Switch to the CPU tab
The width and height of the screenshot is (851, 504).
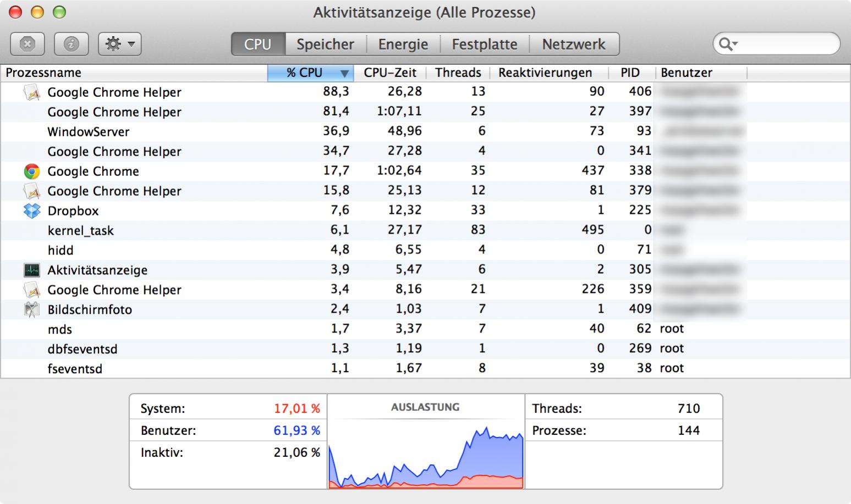(x=258, y=44)
